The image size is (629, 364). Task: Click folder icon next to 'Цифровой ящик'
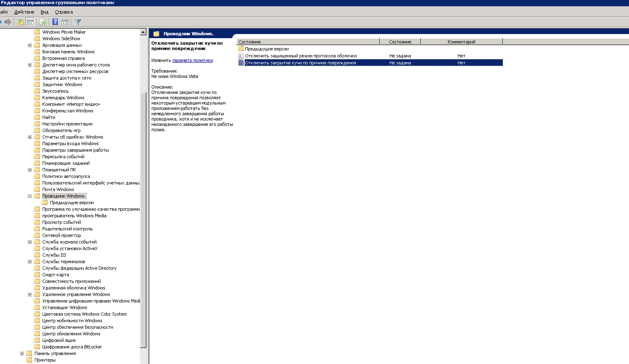tap(37, 340)
